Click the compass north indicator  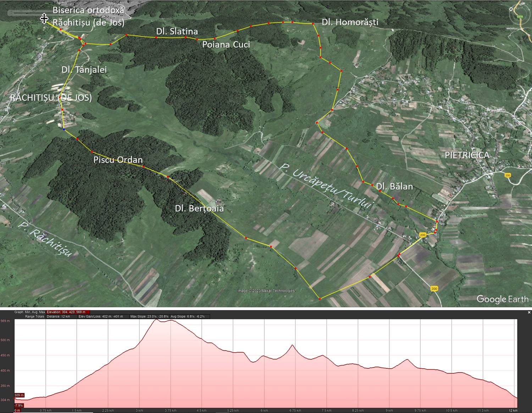511,9
